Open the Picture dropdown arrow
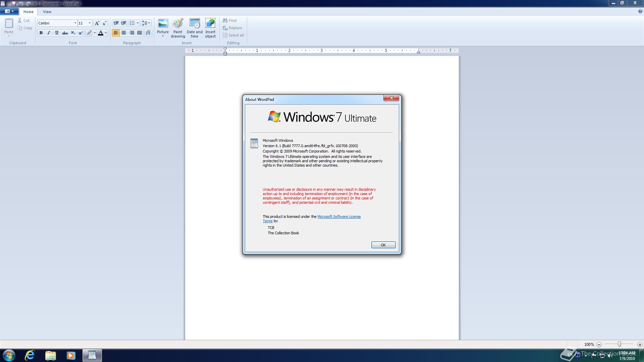Viewport: 644px width, 362px height. (x=163, y=36)
